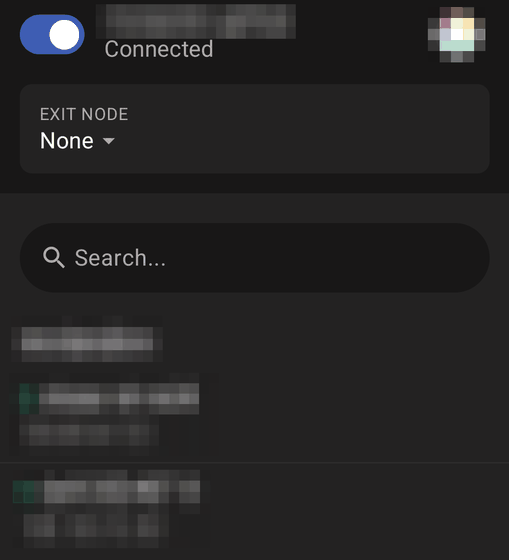Click the Search... placeholder text
509x560 pixels.
[x=120, y=258]
